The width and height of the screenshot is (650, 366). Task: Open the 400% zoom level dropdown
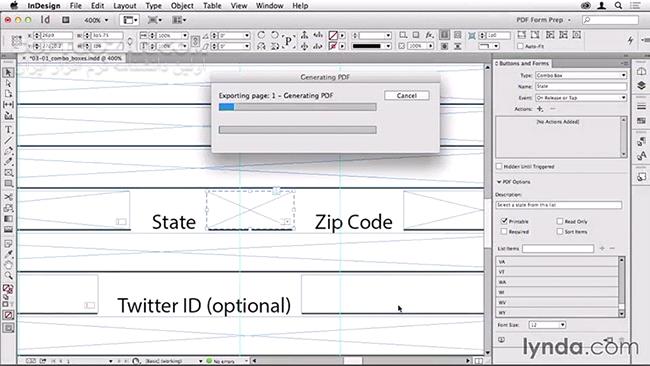(x=96, y=20)
